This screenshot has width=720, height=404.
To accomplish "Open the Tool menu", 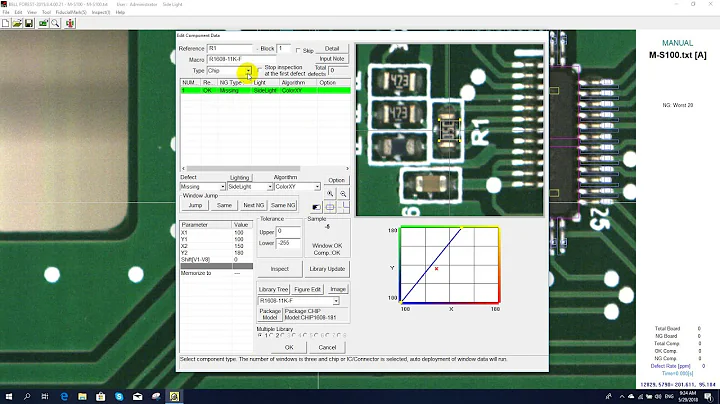I will (x=46, y=12).
